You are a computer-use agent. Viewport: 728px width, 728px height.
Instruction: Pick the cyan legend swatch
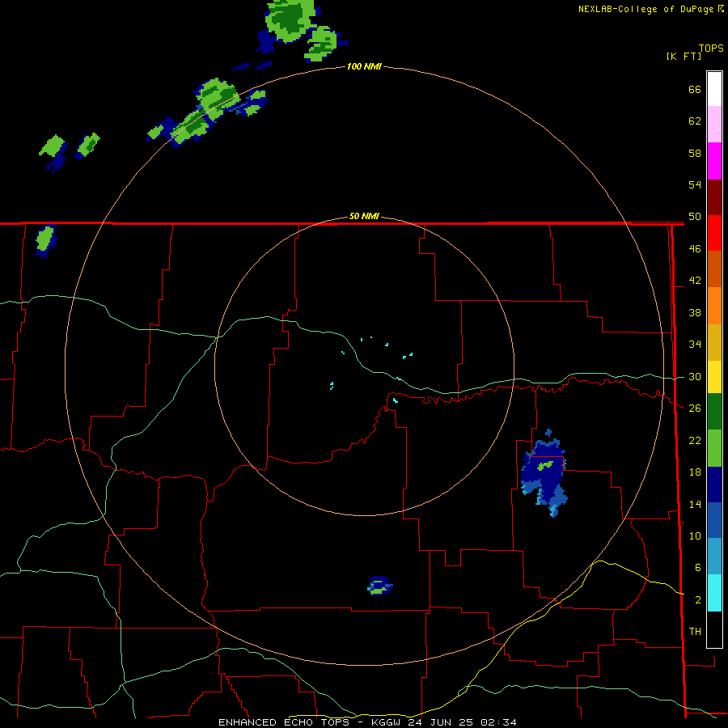[x=714, y=593]
